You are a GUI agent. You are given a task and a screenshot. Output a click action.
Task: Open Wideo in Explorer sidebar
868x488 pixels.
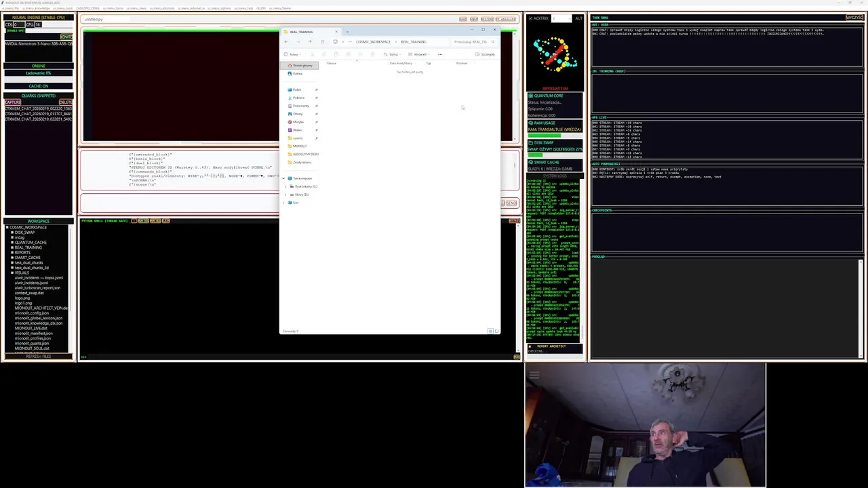(298, 130)
